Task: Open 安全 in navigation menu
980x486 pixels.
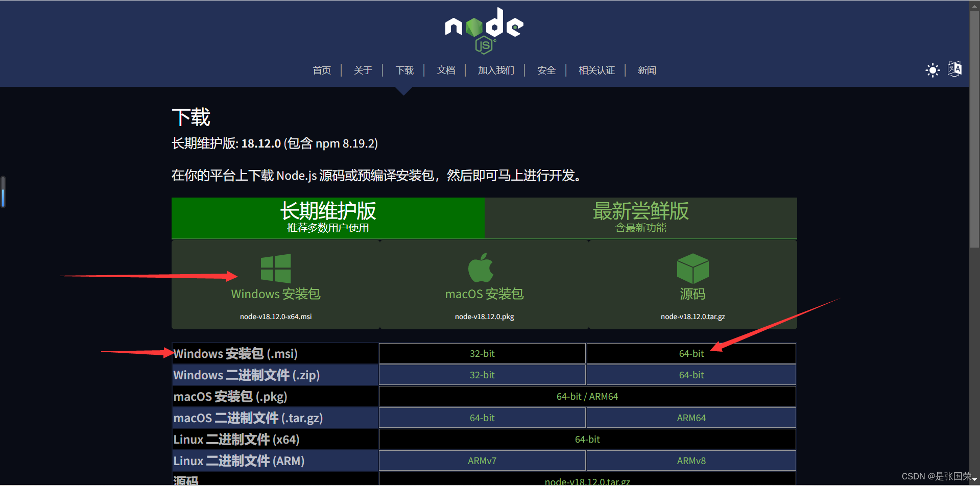Action: tap(546, 70)
